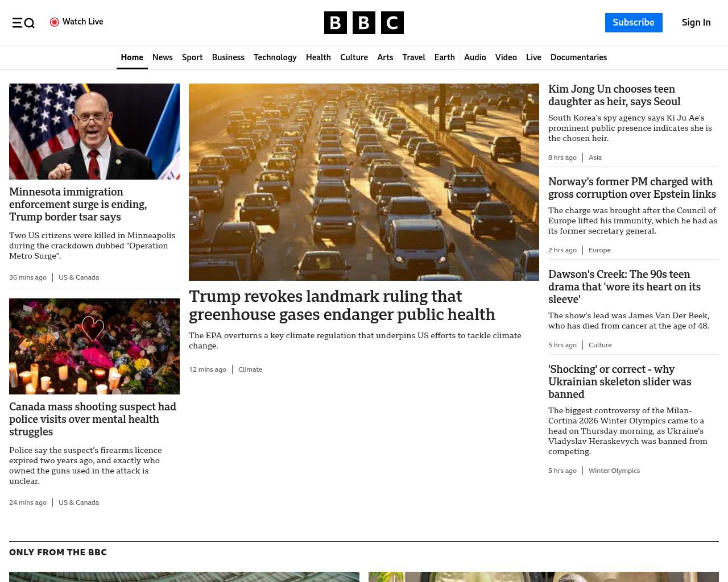
Task: Click US & Canada tag under Canada shooting story
Action: click(x=78, y=502)
